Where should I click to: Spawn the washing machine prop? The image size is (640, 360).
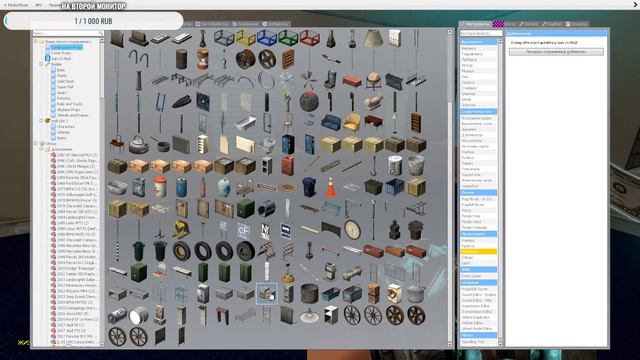[x=394, y=293]
